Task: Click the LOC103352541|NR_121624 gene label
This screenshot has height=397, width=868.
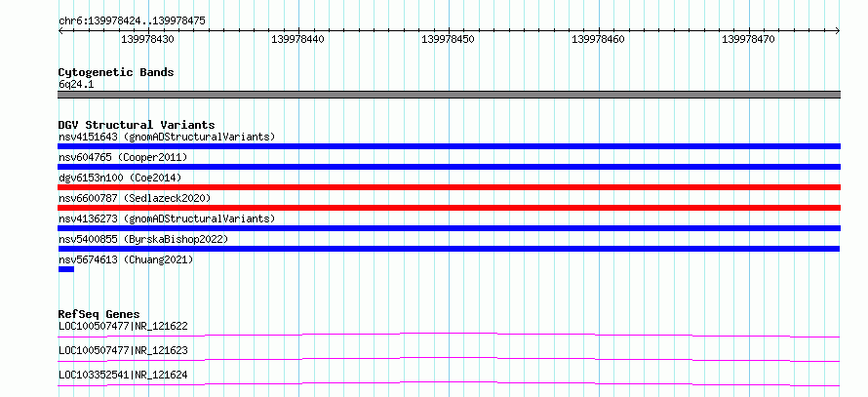Action: coord(123,375)
